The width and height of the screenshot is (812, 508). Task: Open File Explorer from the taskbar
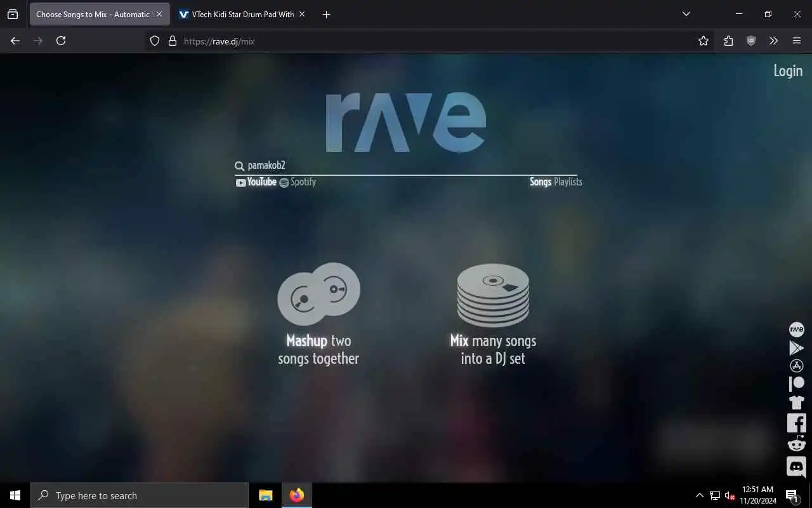(266, 495)
